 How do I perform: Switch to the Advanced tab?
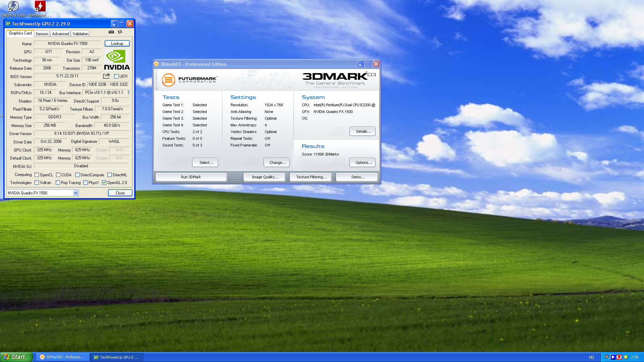coord(60,34)
